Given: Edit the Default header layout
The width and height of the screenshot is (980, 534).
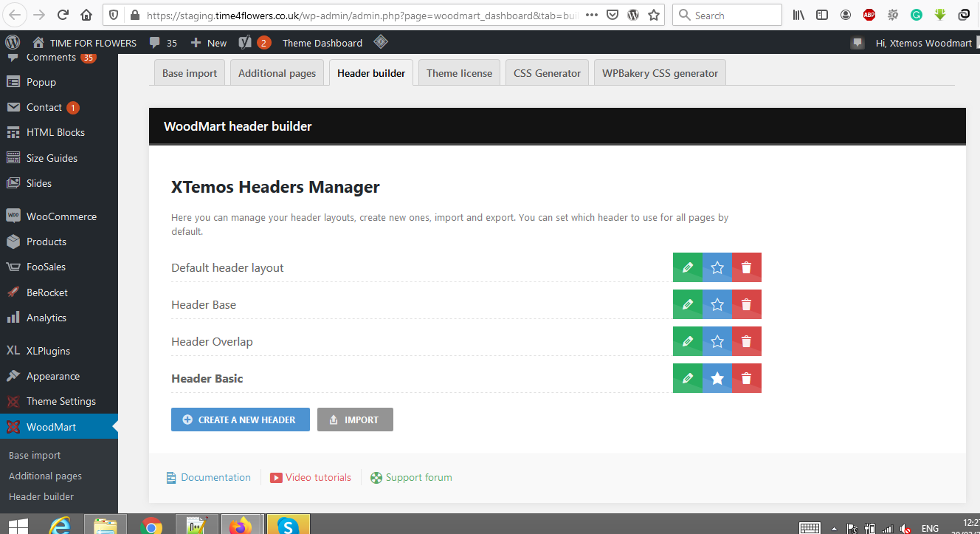Looking at the screenshot, I should (688, 267).
